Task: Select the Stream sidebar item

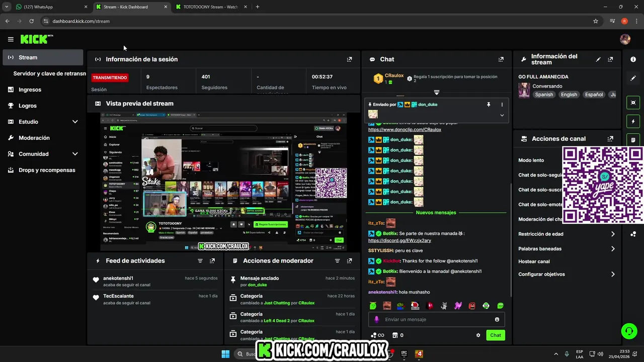Action: 43,57
